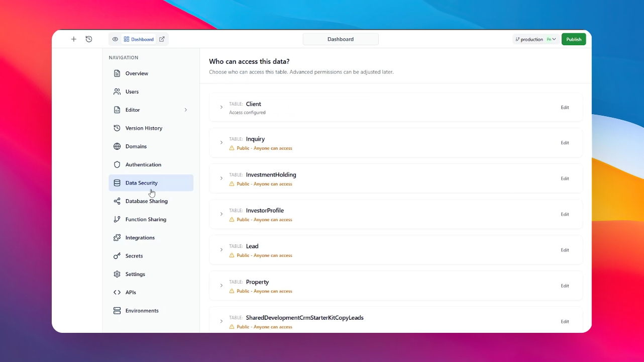Select the Environments navigation item

point(142,311)
